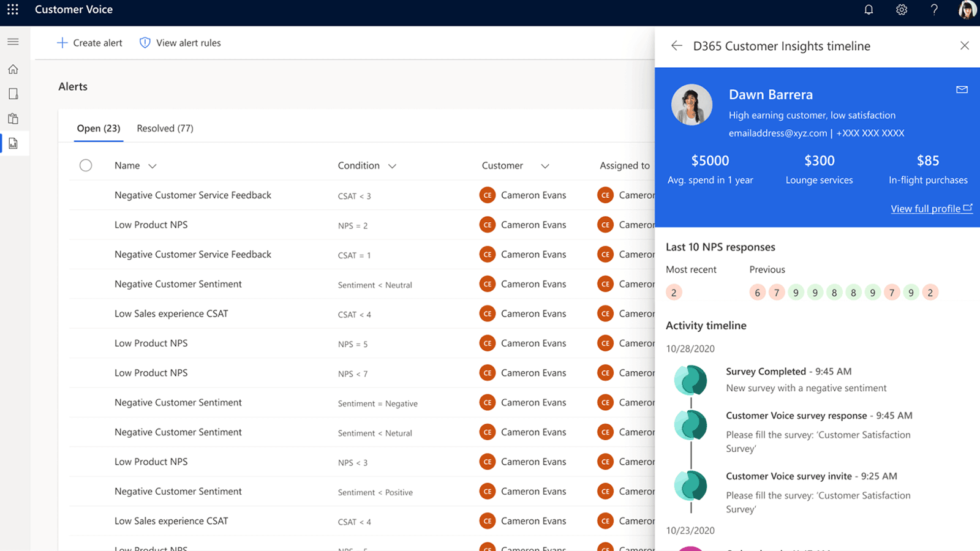Close the D365 Customer Insights timeline panel
980x551 pixels.
(965, 46)
